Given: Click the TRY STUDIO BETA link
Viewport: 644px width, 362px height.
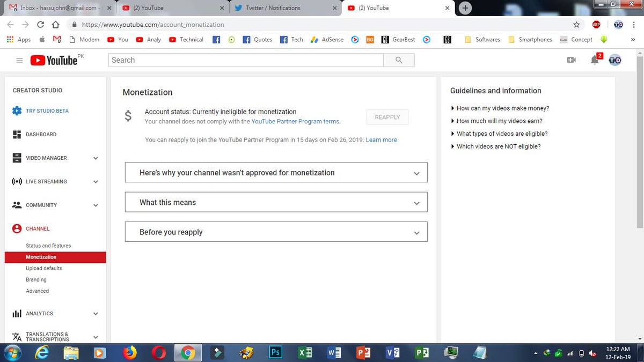Looking at the screenshot, I should pos(47,111).
